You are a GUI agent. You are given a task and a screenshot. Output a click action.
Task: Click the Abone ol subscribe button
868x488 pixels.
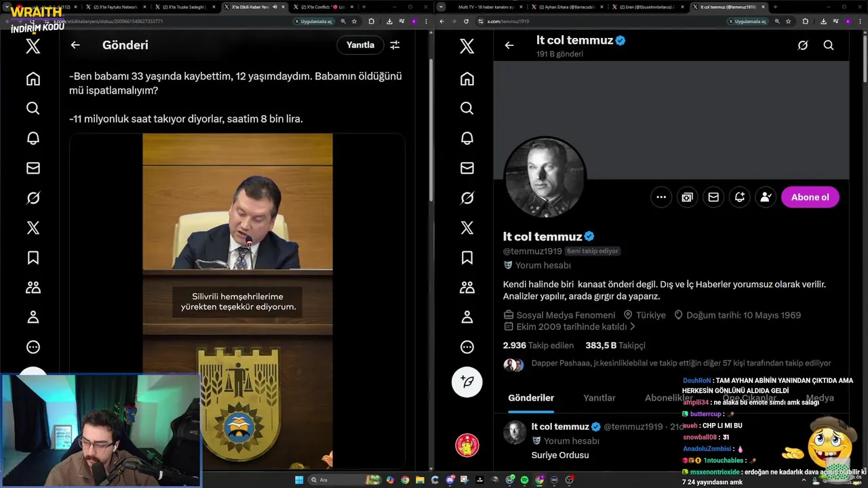810,197
